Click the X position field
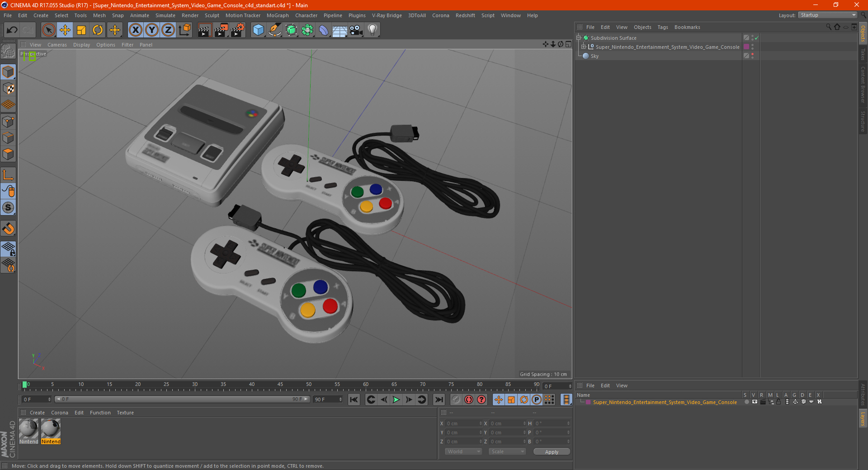 pos(464,423)
